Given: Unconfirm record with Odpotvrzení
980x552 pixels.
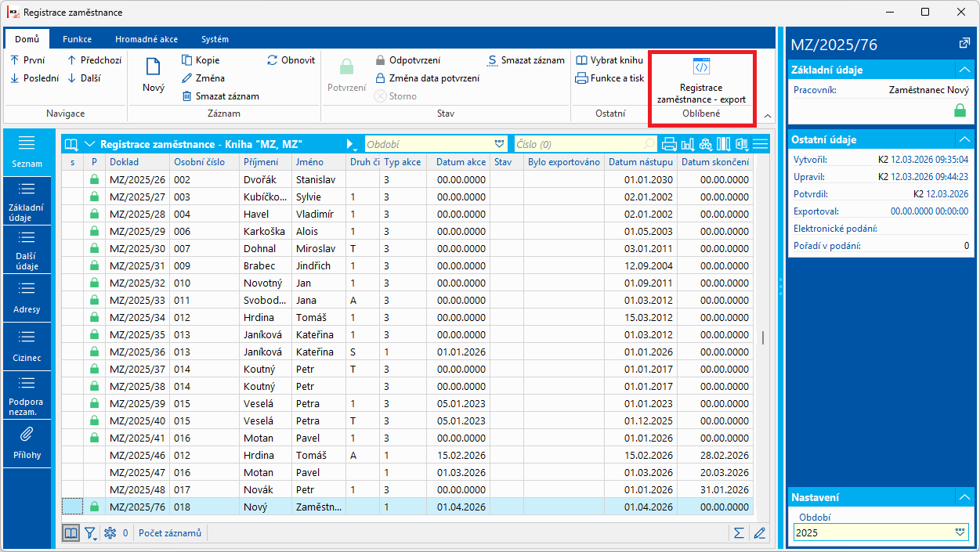Looking at the screenshot, I should (x=407, y=60).
